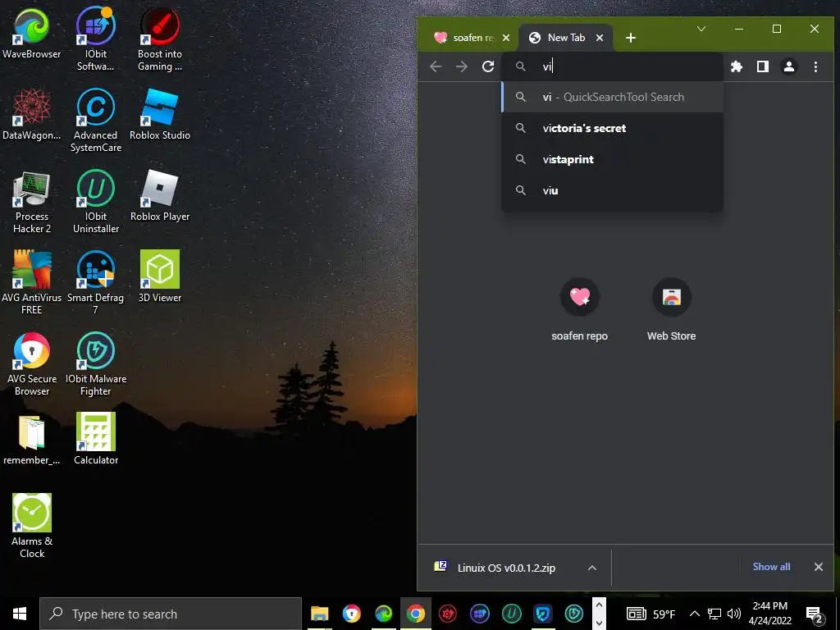Open the Calculator desktop shortcut
The width and height of the screenshot is (840, 630).
click(95, 440)
